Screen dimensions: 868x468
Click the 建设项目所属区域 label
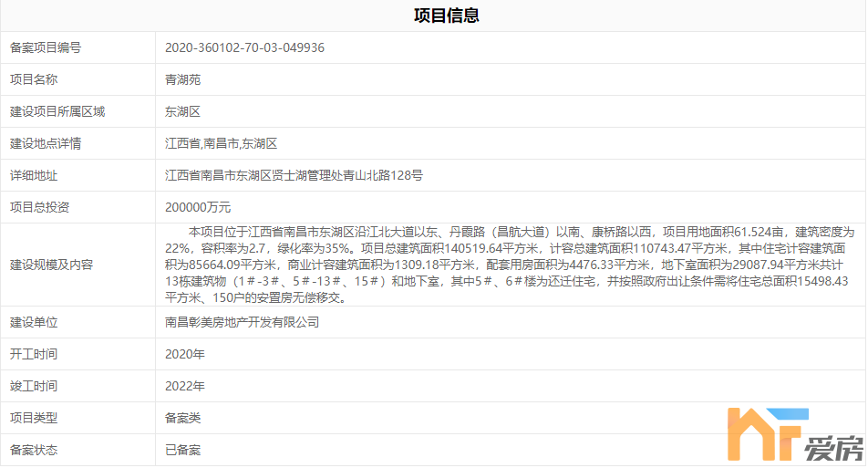pos(57,112)
